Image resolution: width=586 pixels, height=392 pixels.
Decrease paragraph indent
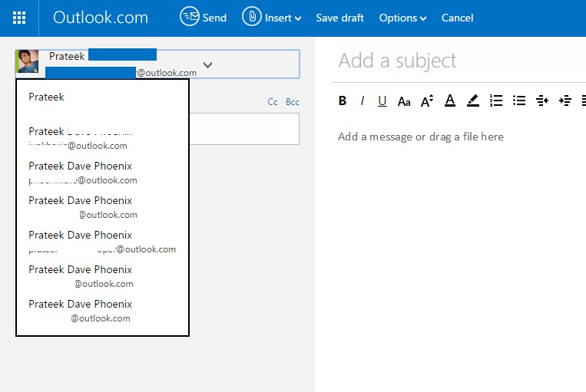tap(542, 100)
